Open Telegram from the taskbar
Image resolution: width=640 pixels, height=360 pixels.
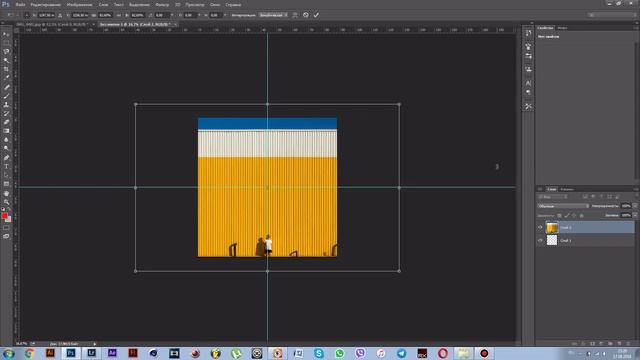tap(402, 353)
